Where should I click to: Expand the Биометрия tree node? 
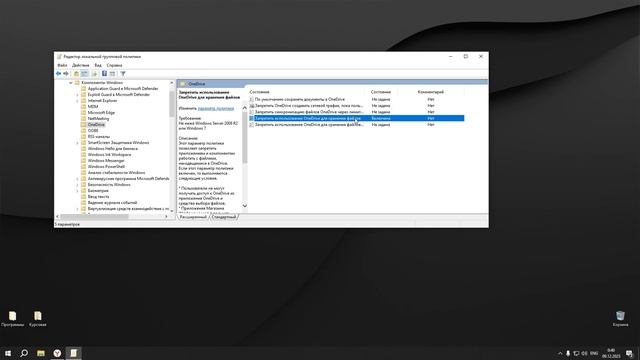78,191
